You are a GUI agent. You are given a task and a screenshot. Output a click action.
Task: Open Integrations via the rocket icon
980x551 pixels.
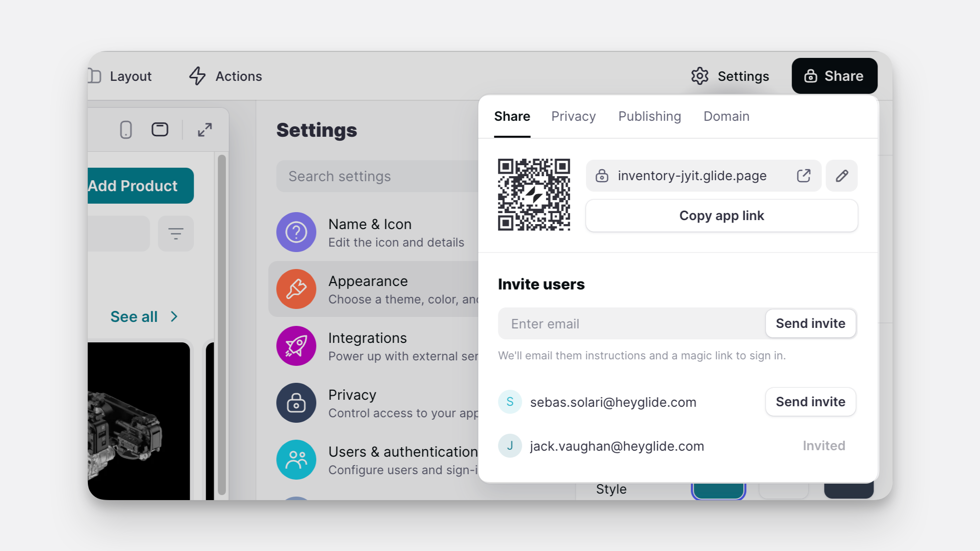(296, 346)
